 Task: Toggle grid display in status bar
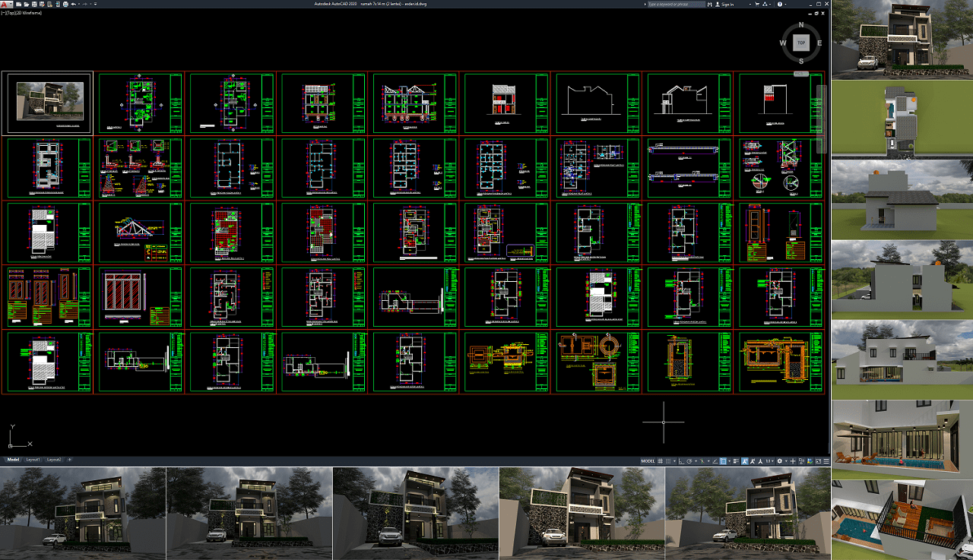coord(661,461)
